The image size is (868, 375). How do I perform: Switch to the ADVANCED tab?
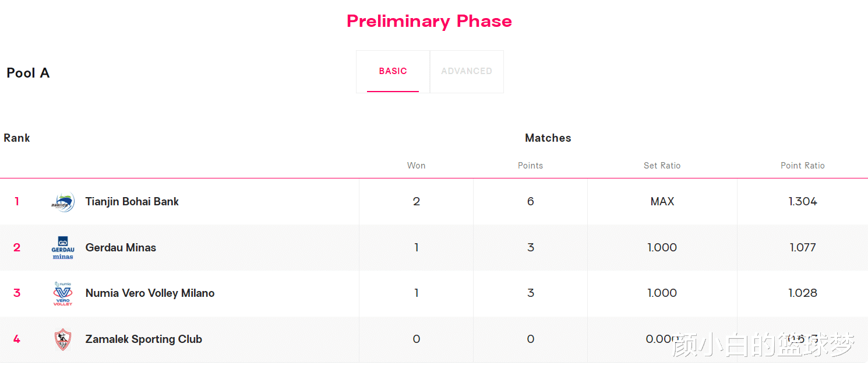coord(467,71)
